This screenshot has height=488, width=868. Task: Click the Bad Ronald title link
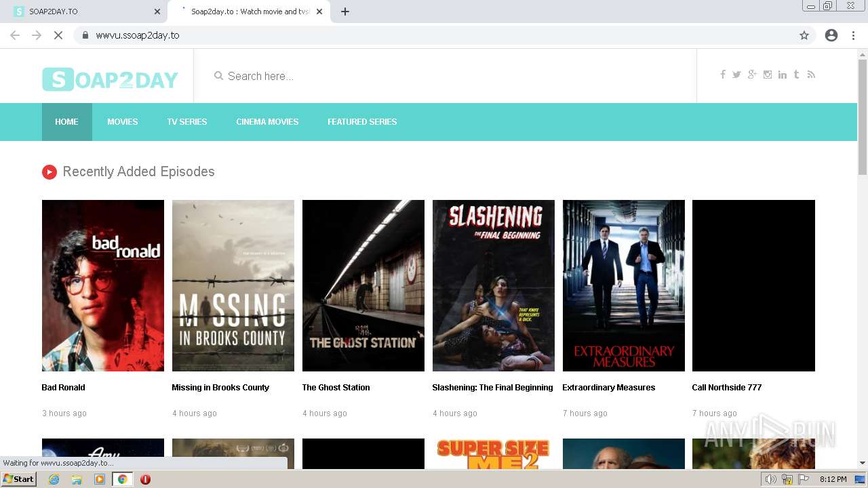63,388
